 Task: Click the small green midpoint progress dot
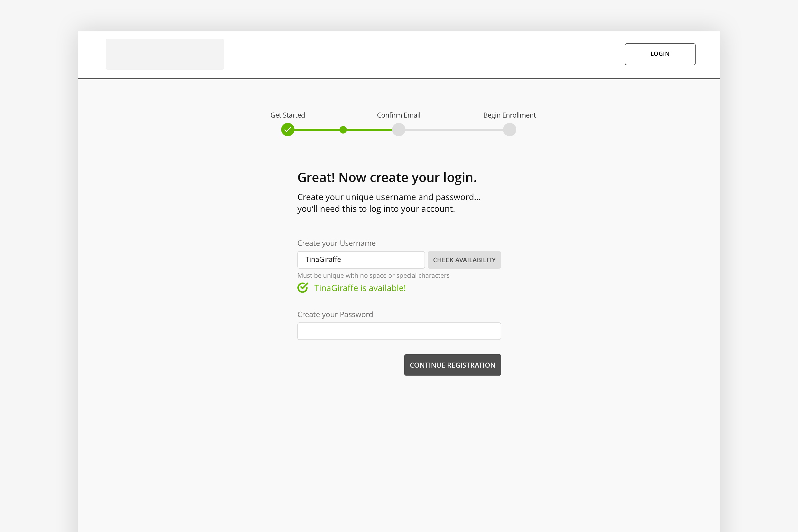point(343,130)
